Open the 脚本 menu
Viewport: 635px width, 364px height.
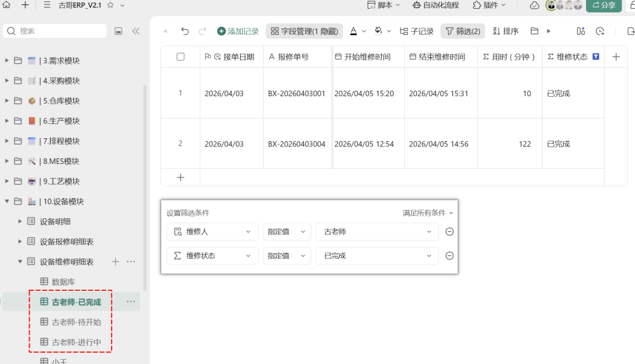(x=383, y=5)
